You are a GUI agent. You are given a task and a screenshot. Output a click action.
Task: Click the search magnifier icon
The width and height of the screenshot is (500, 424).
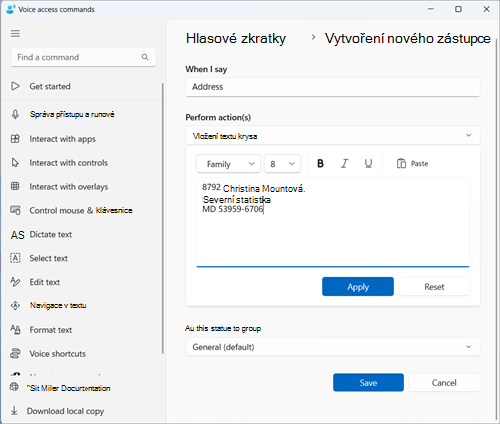tap(145, 57)
